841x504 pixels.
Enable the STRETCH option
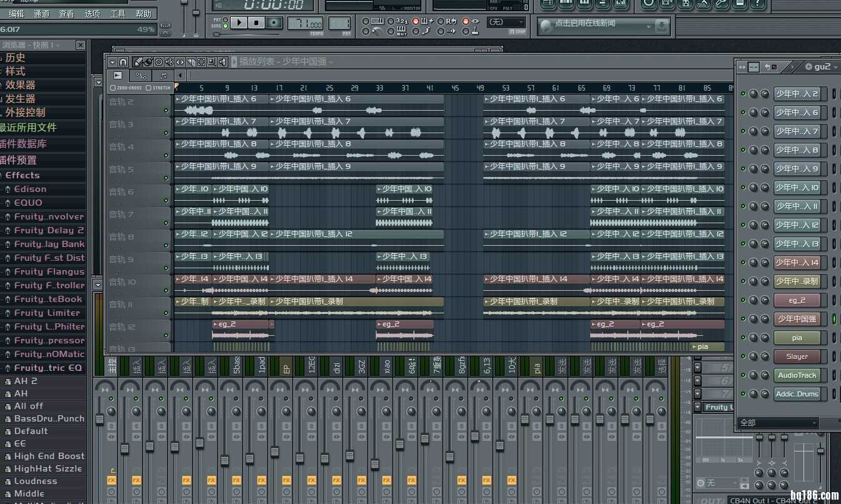click(x=148, y=88)
